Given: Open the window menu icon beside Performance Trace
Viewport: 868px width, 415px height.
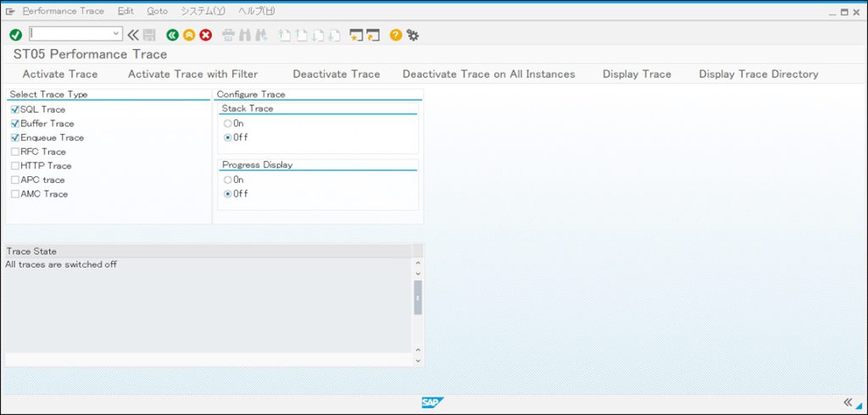Looking at the screenshot, I should (10, 11).
